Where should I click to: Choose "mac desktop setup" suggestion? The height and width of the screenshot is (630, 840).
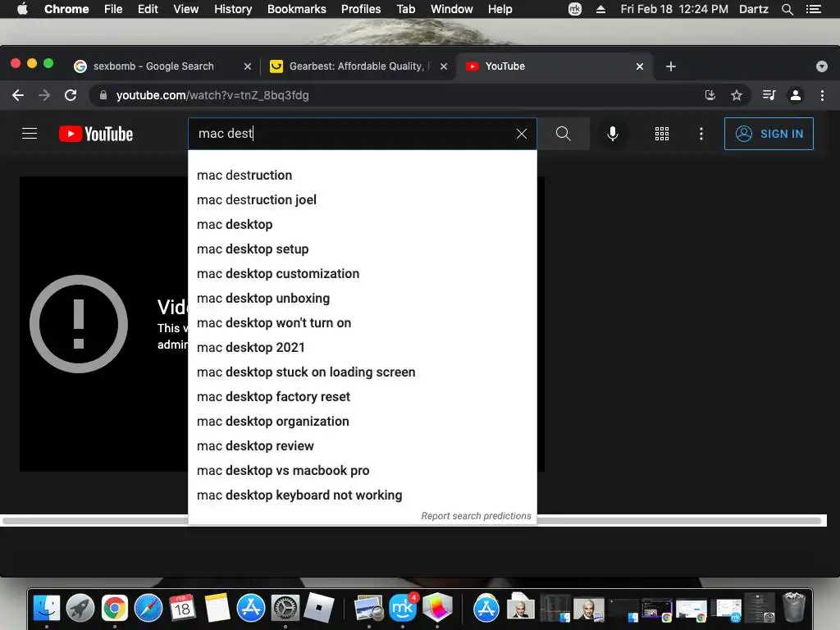[x=362, y=249]
